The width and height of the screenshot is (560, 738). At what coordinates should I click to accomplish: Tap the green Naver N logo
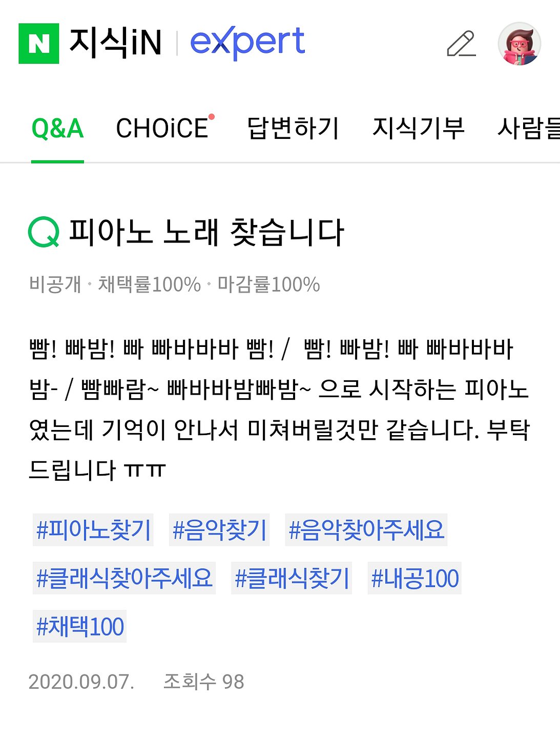click(38, 44)
